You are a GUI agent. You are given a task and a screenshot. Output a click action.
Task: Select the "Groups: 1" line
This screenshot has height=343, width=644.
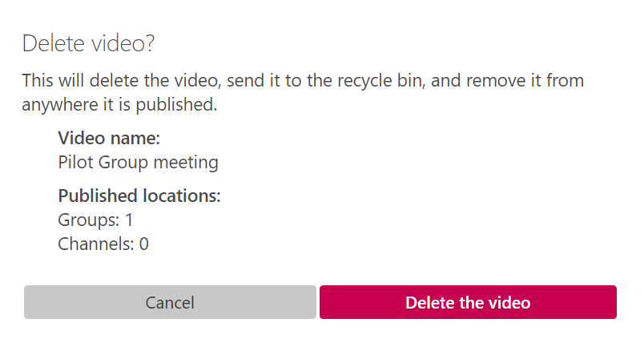(x=95, y=220)
